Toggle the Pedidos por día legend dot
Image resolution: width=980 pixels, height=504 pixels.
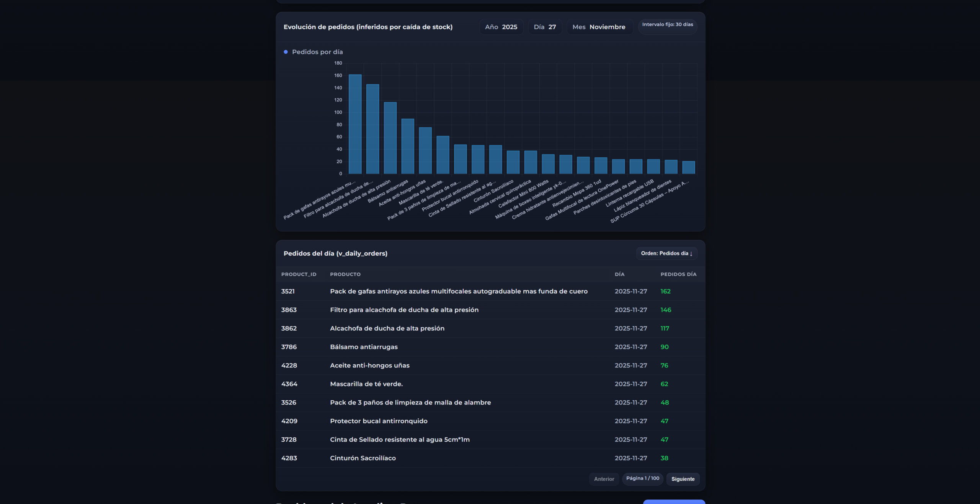pos(286,52)
